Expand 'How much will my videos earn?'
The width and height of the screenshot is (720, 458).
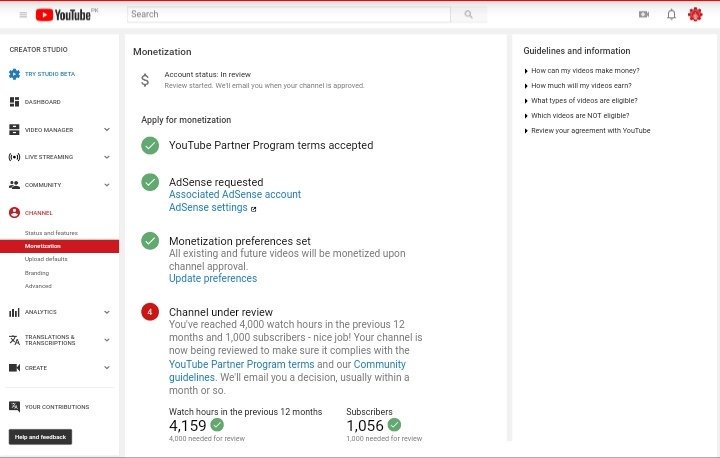tap(578, 86)
